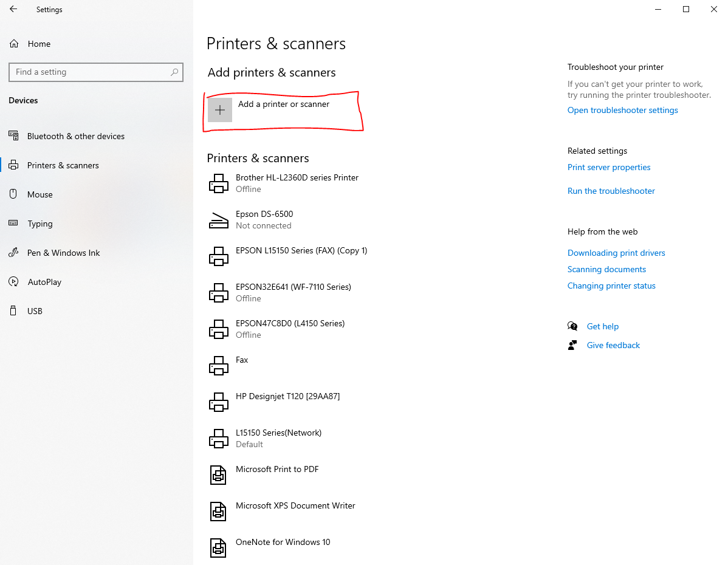Click the AutoPlay icon
Image resolution: width=728 pixels, height=565 pixels.
point(13,282)
